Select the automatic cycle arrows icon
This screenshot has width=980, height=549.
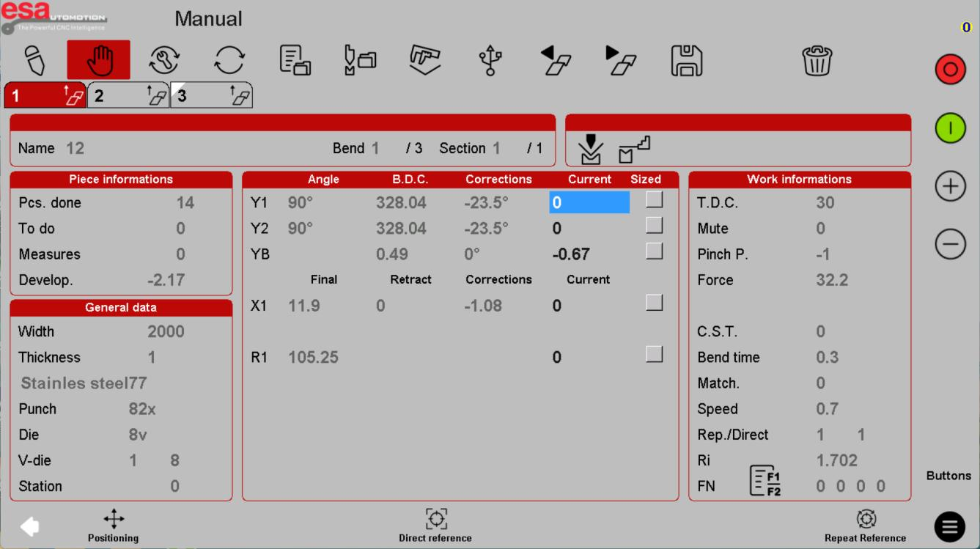tap(229, 60)
